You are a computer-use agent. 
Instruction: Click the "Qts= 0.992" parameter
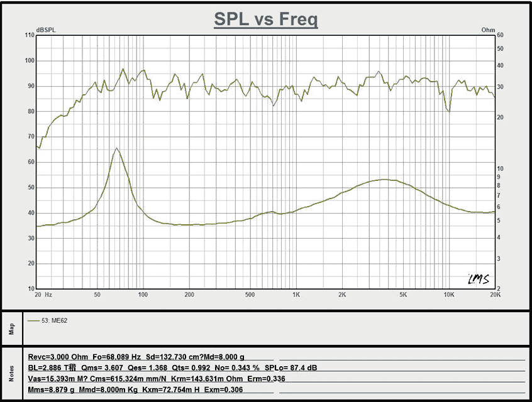191,367
